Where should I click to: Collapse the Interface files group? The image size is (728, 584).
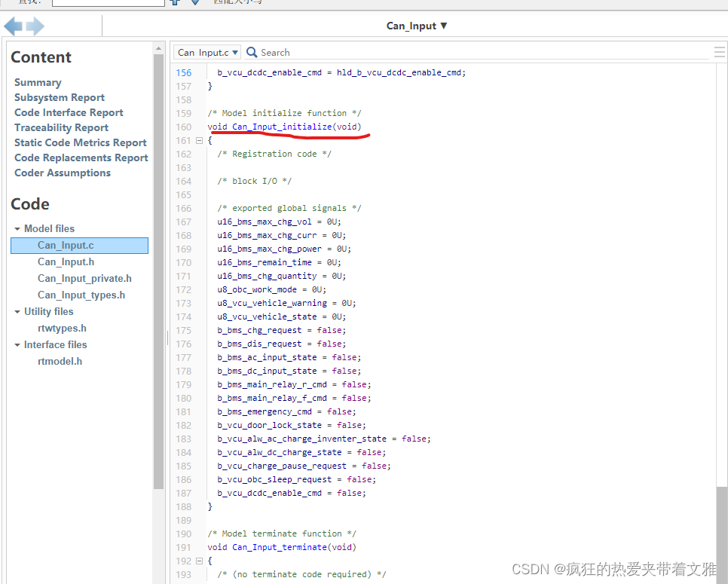[17, 345]
